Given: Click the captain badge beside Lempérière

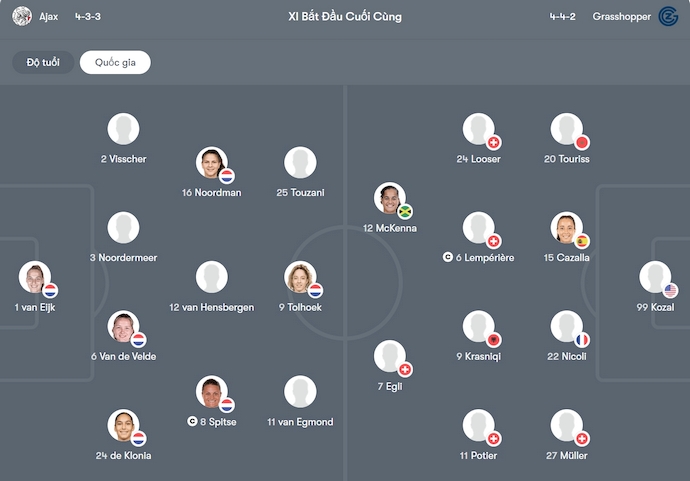Looking at the screenshot, I should click(448, 257).
